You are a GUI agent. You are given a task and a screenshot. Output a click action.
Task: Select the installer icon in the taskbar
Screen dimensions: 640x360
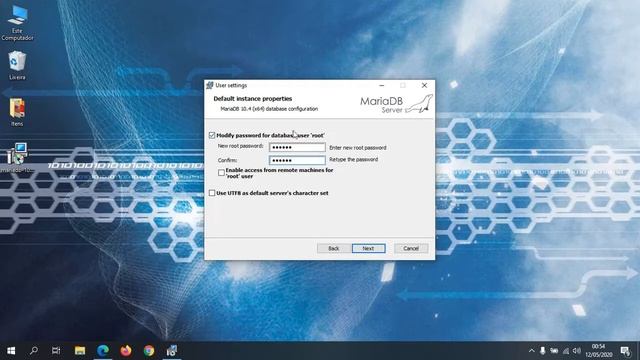click(x=172, y=351)
